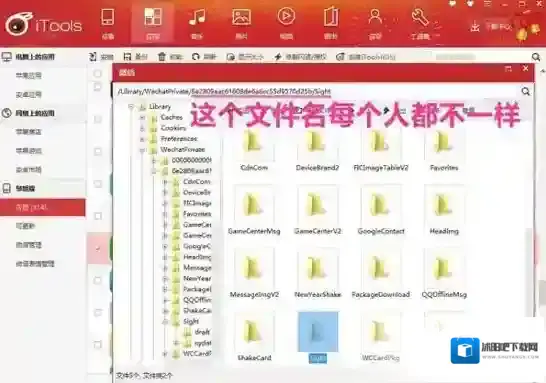Viewport: 546px width, 383px height.
Task: Collapse the Sight tree node
Action: point(165,321)
